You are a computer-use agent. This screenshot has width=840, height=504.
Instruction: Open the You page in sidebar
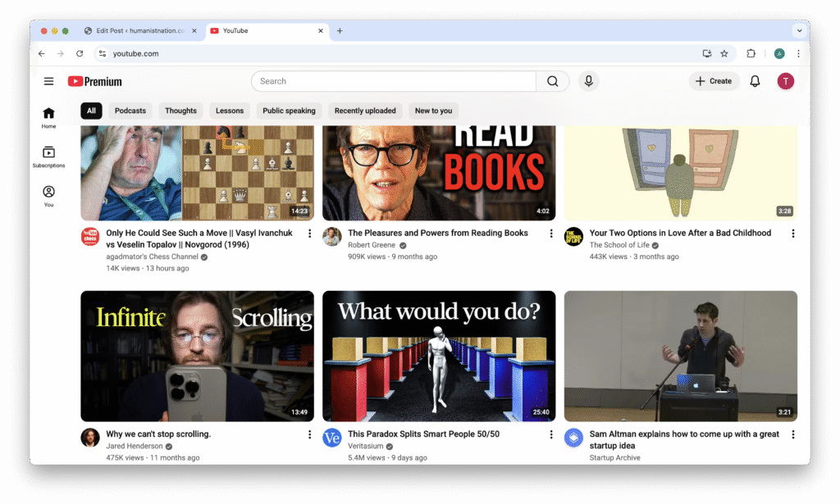[x=48, y=196]
